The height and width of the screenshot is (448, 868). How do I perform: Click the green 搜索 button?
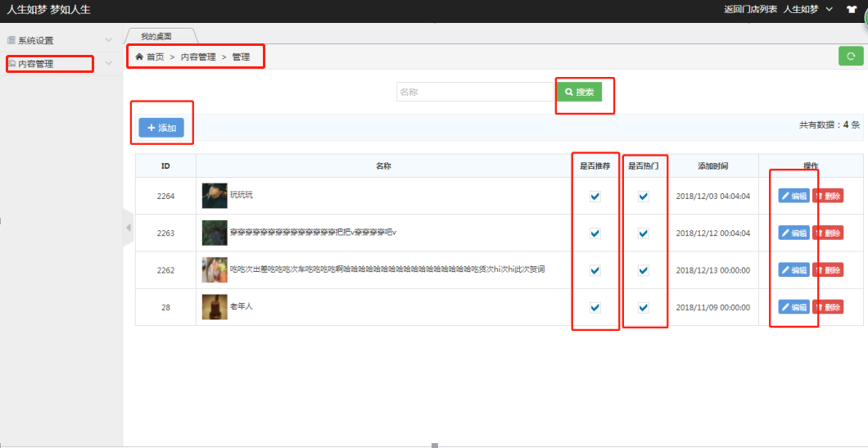point(579,92)
